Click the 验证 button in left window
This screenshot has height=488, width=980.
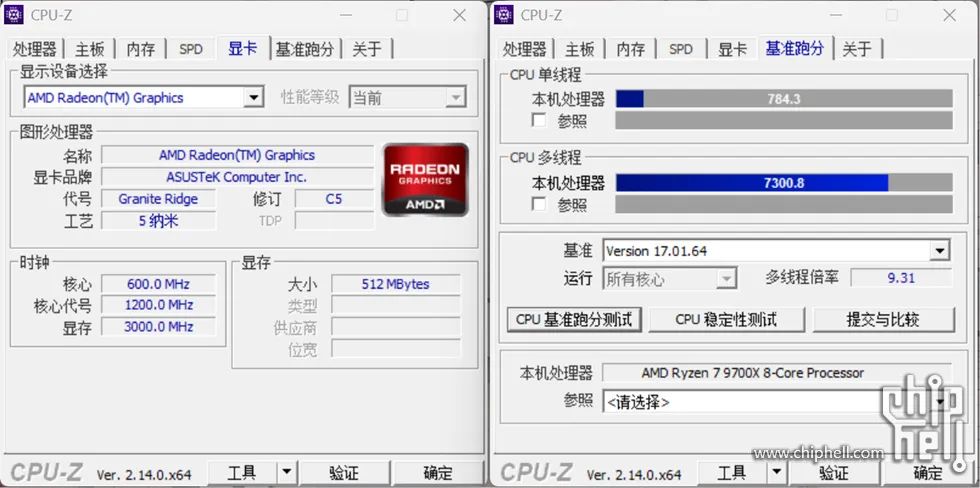344,472
